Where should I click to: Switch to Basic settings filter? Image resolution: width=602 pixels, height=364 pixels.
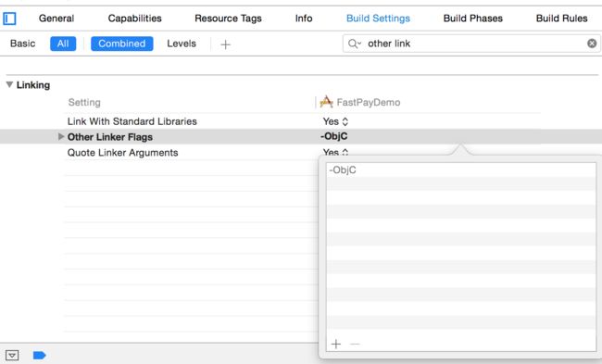22,44
